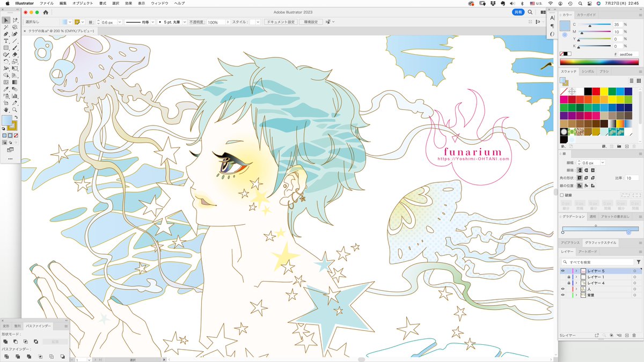
Task: Expand レイヤー 1 layer contents
Action: tap(576, 277)
